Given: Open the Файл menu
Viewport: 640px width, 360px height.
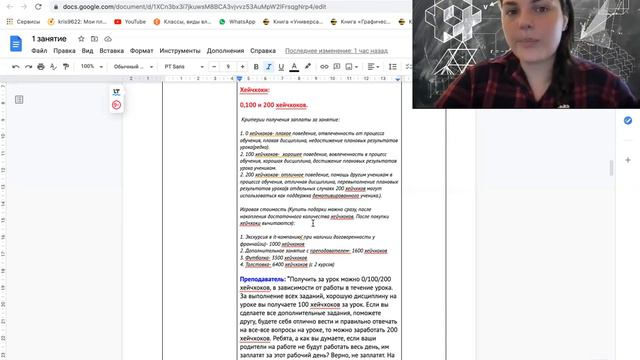Looking at the screenshot, I should click(39, 51).
